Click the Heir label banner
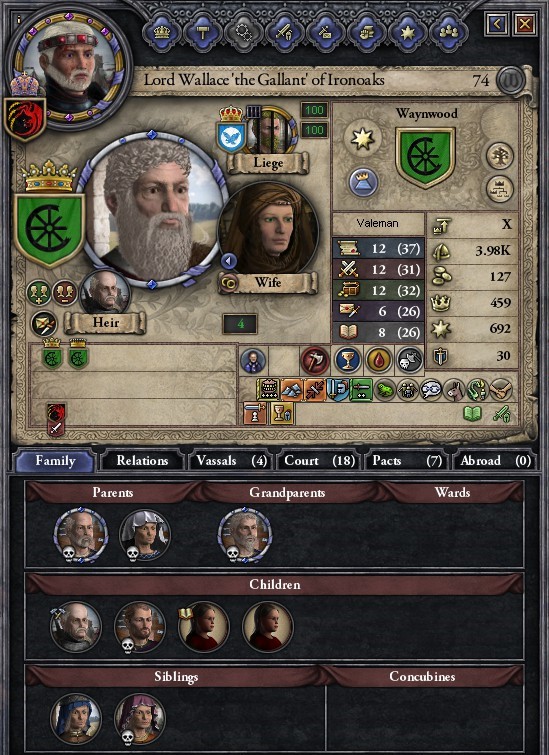Screen dimensions: 549x755 click(x=105, y=323)
